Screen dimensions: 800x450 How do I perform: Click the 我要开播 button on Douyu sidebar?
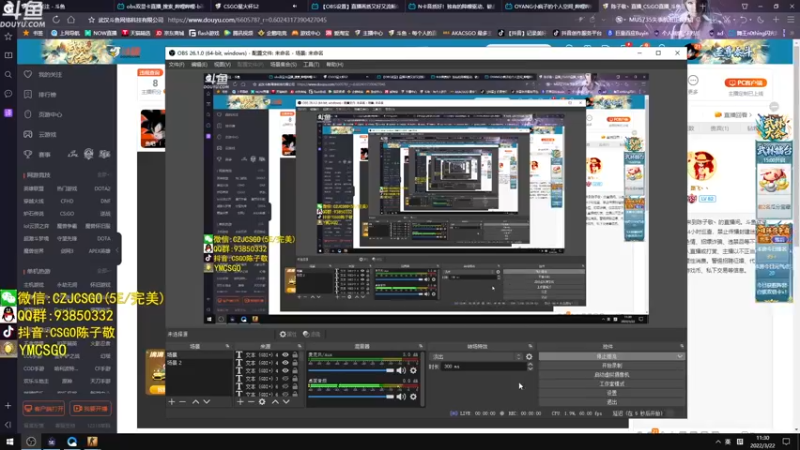coord(91,409)
